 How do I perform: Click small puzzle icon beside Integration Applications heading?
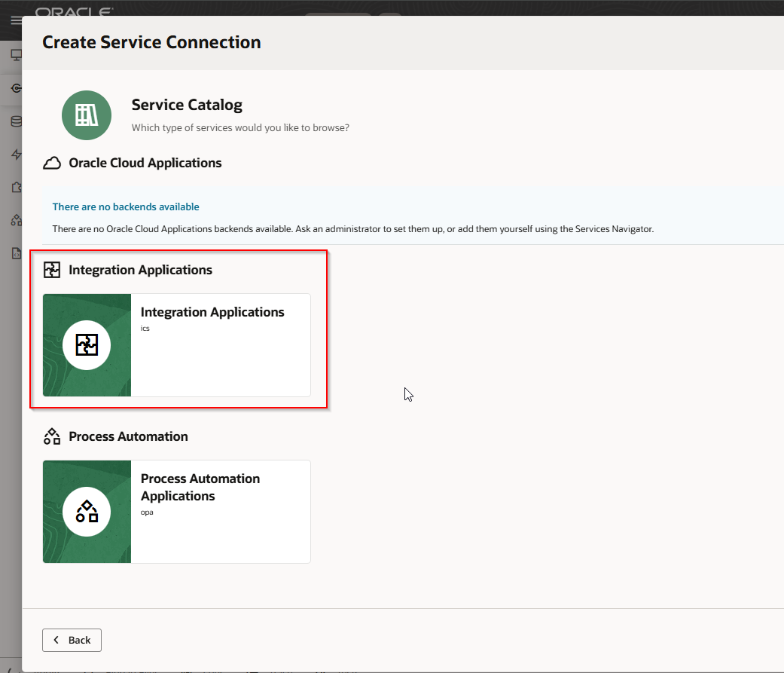(x=52, y=270)
